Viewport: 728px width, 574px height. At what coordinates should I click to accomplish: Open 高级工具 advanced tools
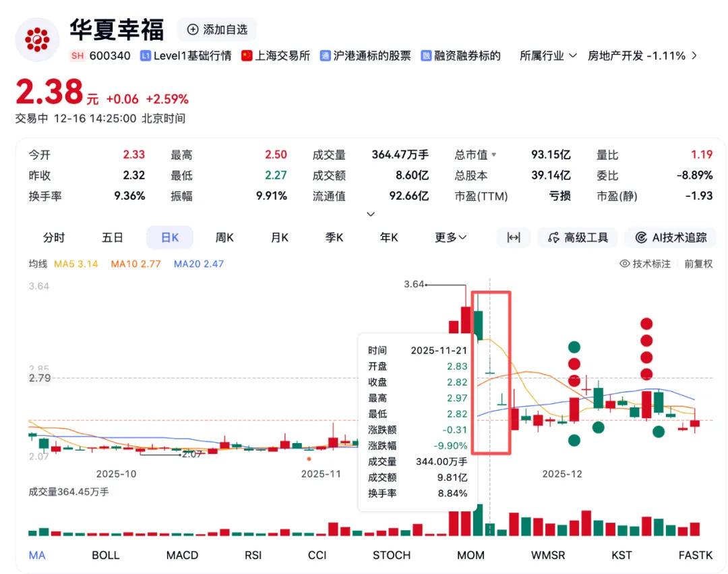tap(578, 238)
